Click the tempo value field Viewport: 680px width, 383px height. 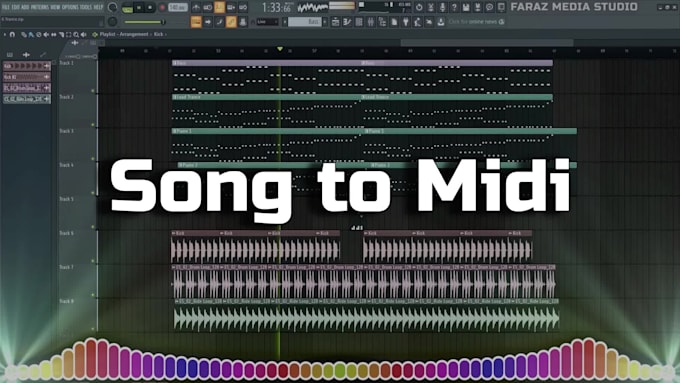click(x=178, y=7)
